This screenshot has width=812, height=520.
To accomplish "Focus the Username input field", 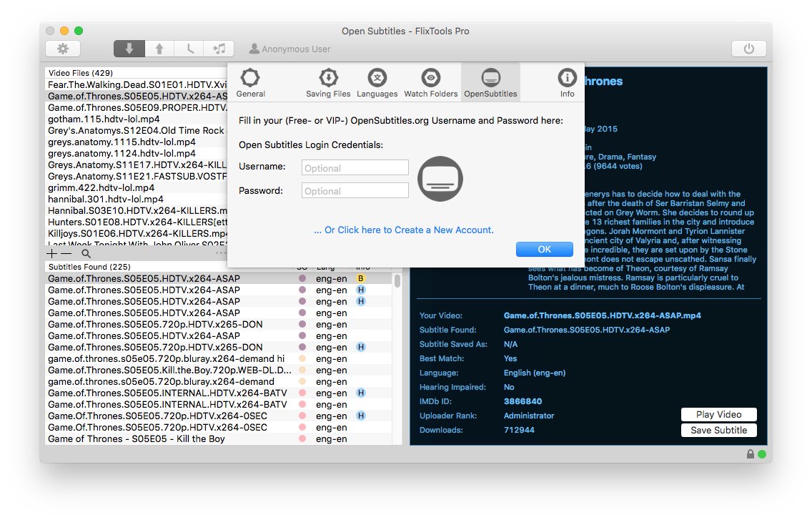I will (x=355, y=167).
